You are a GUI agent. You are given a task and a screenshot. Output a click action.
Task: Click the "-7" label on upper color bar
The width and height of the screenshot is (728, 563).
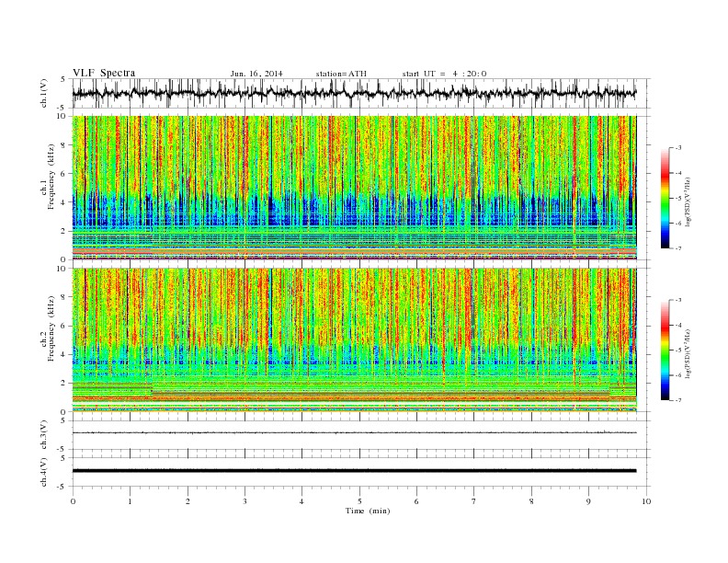[x=678, y=249]
